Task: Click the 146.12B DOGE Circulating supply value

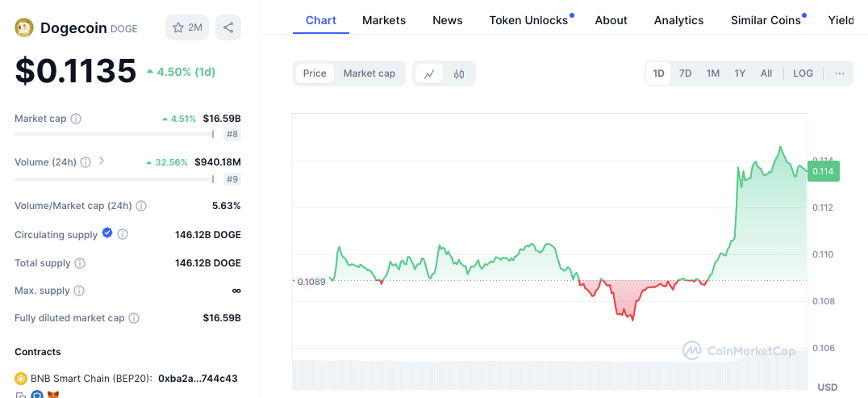Action: [208, 234]
